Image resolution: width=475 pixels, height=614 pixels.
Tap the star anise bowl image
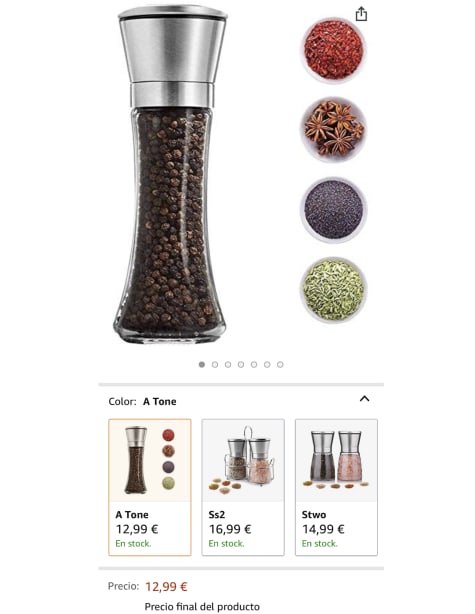coord(333,130)
